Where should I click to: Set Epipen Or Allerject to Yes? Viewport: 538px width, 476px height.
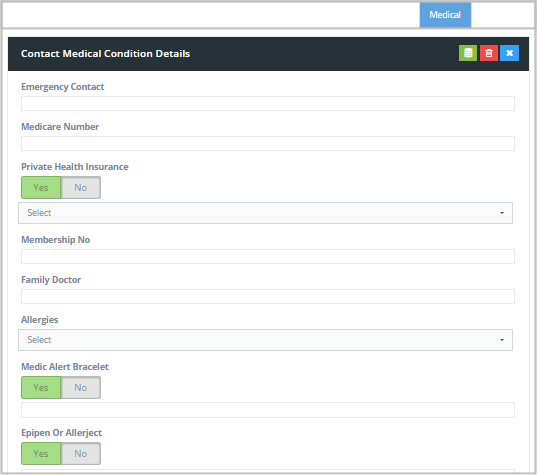pyautogui.click(x=41, y=454)
